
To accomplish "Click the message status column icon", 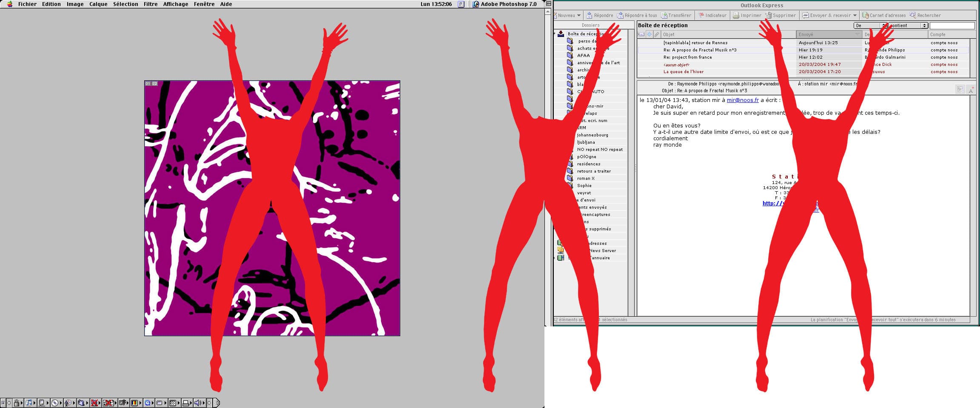I will tap(641, 34).
